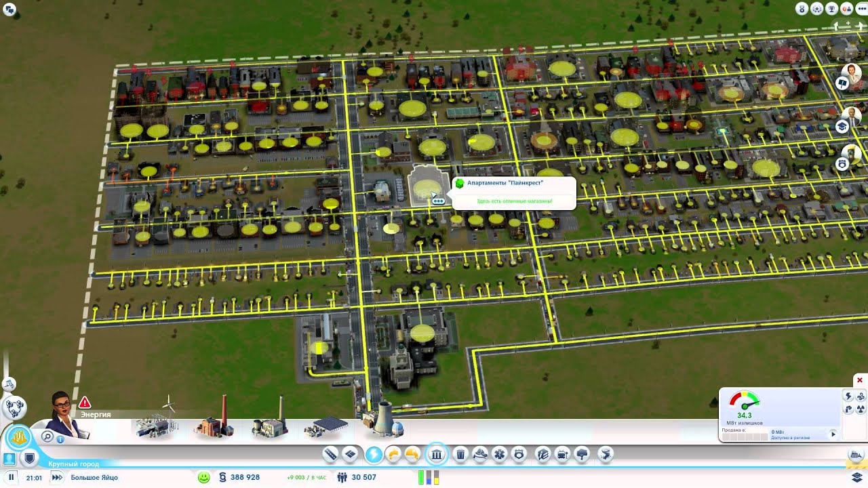Screen dimensions: 868x488
Task: Click the male advisor portrait on right
Action: [x=852, y=116]
